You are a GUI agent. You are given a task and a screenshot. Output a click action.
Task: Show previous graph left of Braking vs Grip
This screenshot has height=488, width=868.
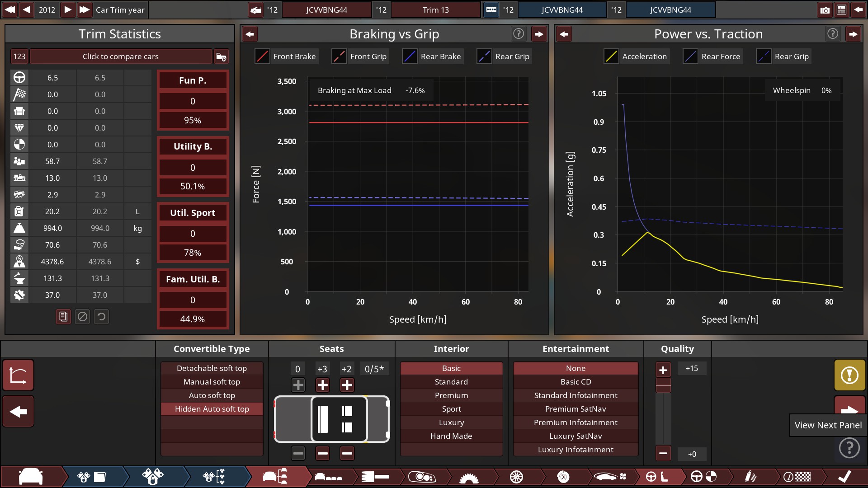pyautogui.click(x=250, y=34)
